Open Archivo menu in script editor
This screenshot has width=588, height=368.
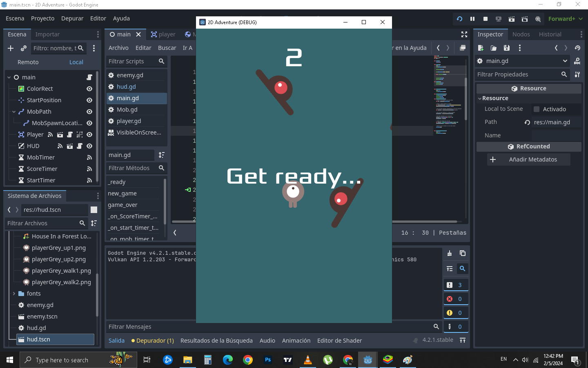click(118, 48)
